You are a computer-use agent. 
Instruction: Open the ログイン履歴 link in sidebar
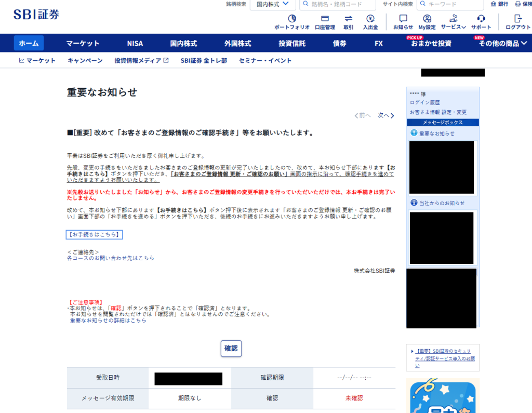pyautogui.click(x=424, y=103)
